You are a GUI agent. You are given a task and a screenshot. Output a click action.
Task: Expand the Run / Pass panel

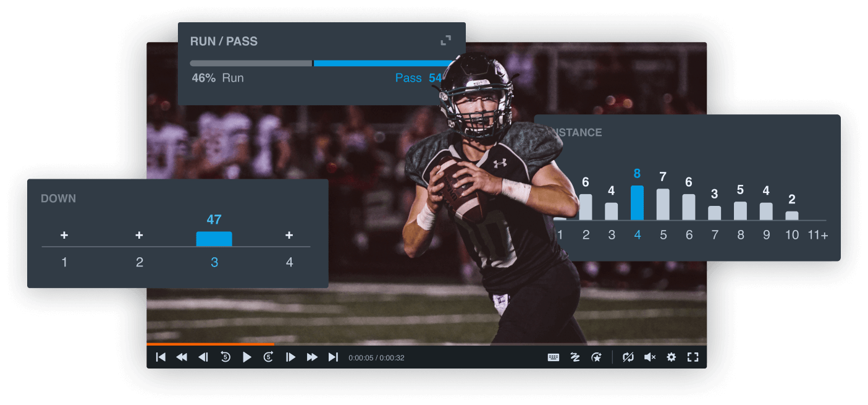445,41
